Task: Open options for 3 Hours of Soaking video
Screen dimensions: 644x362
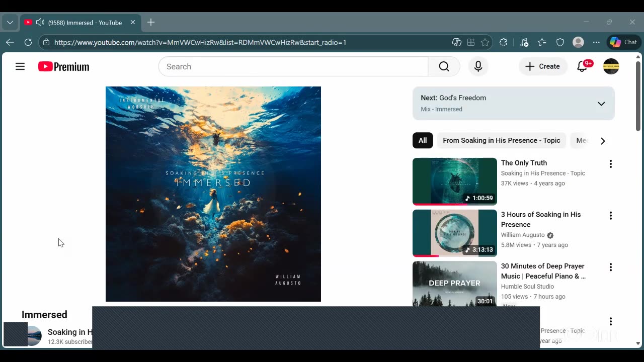Action: (x=610, y=216)
